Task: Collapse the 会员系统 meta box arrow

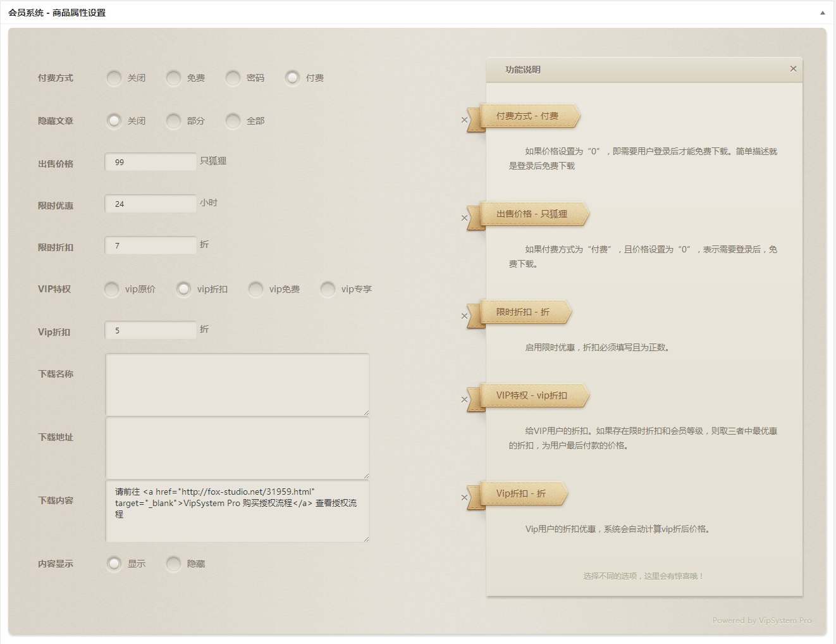Action: tap(822, 13)
